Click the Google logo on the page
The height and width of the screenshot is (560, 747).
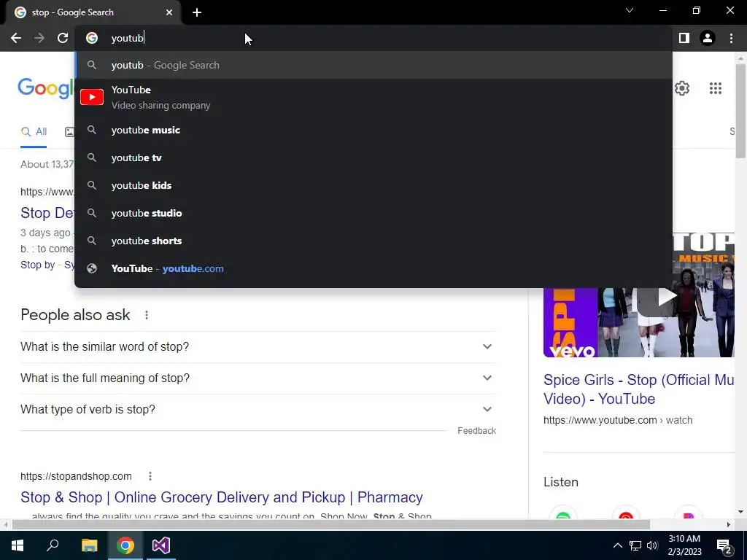pos(46,88)
